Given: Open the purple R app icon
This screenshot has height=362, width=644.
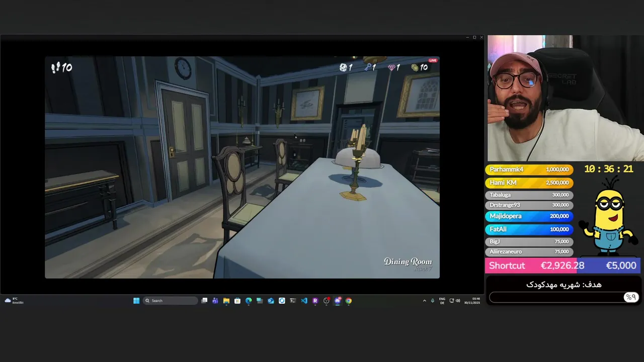Looking at the screenshot, I should [315, 301].
